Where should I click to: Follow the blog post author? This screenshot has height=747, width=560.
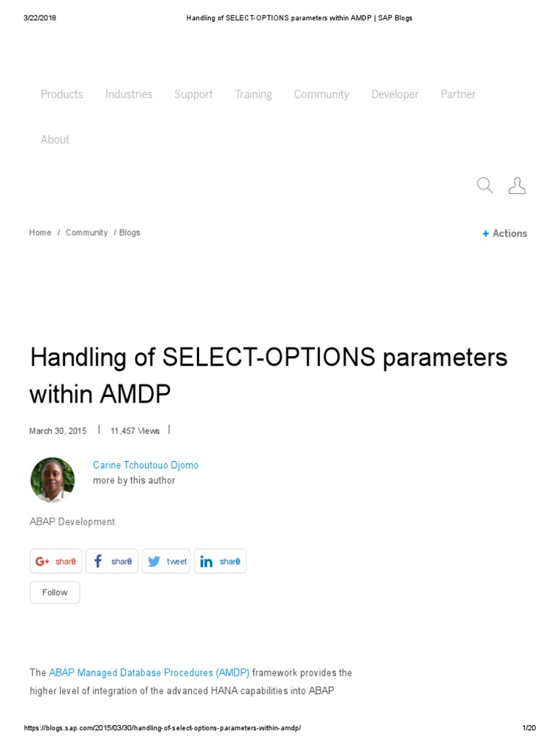(55, 592)
